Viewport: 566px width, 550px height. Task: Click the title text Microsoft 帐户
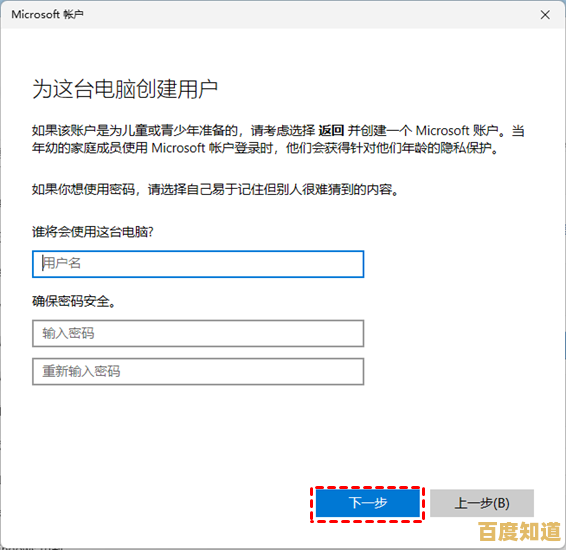point(47,14)
